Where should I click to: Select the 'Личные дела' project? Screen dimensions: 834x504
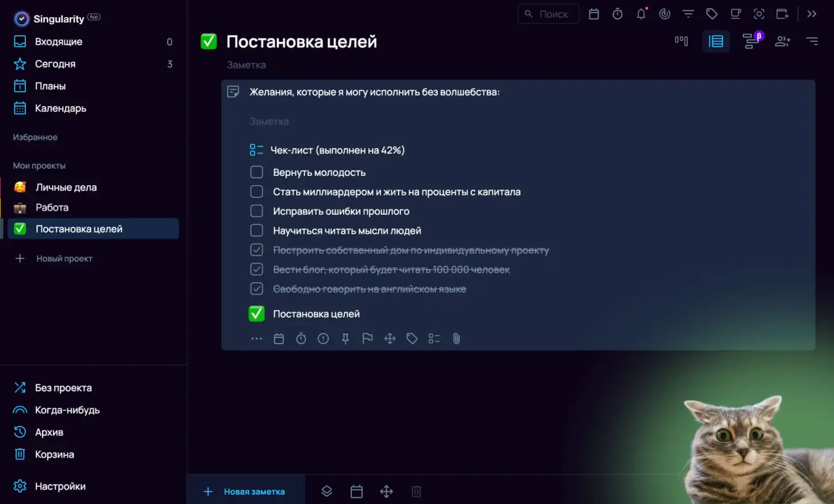coord(93,187)
